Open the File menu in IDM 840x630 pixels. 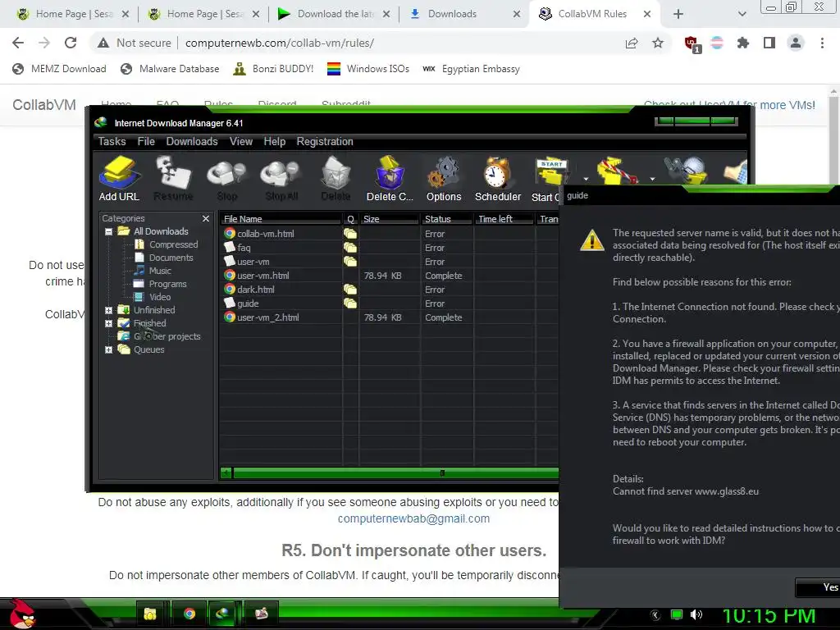tap(146, 141)
